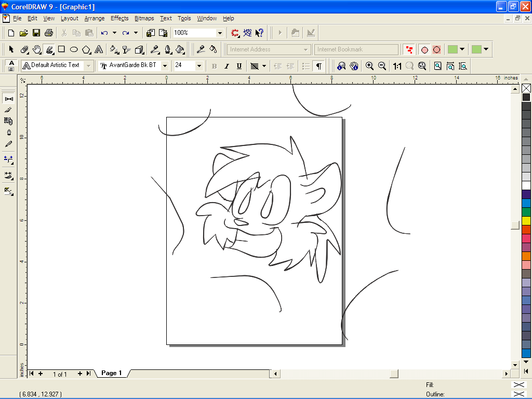
Task: Select the Interactive Fill tool
Action: (x=114, y=49)
